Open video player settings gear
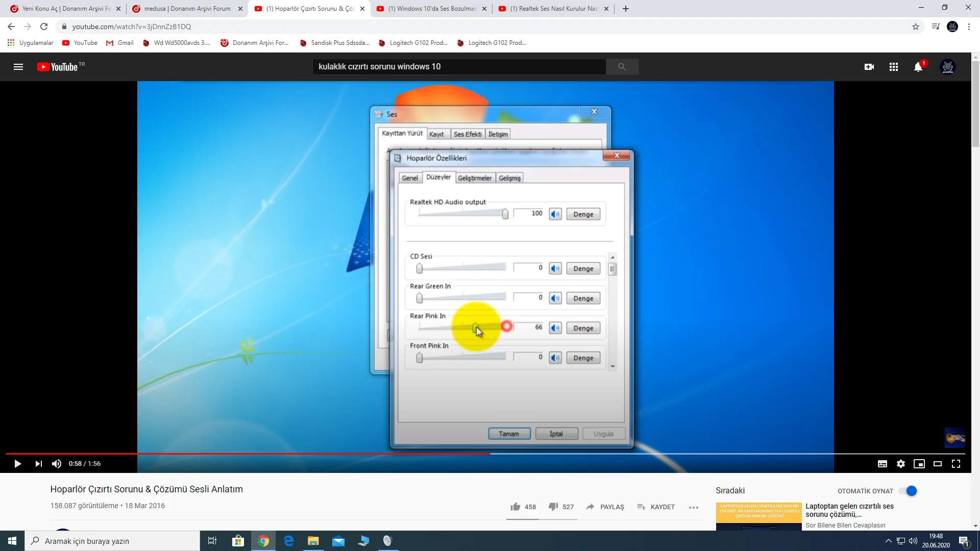 pos(901,464)
